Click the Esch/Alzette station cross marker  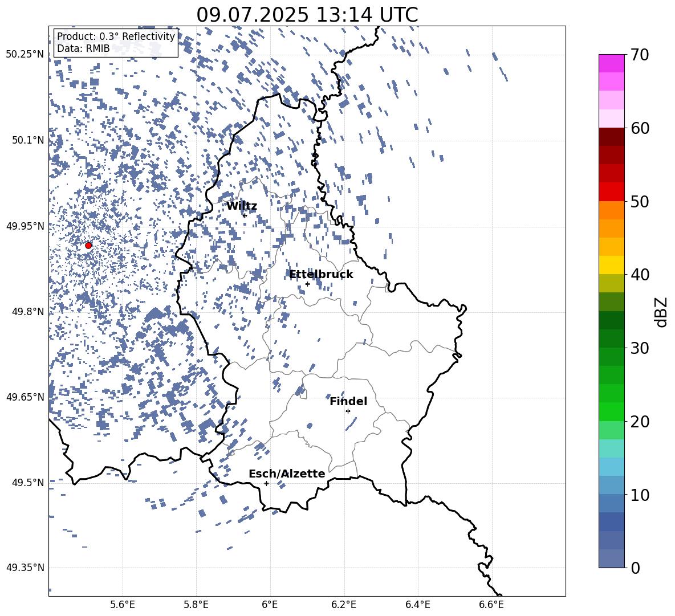pos(266,483)
